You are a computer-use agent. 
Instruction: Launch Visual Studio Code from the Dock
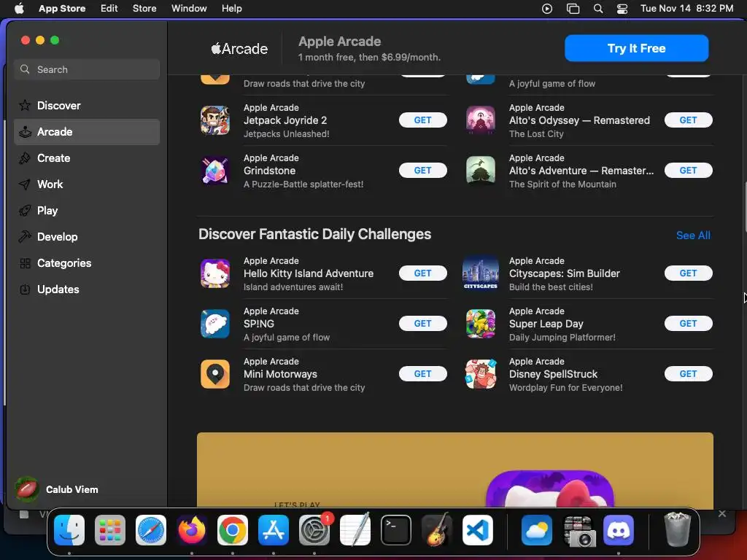[x=477, y=530]
